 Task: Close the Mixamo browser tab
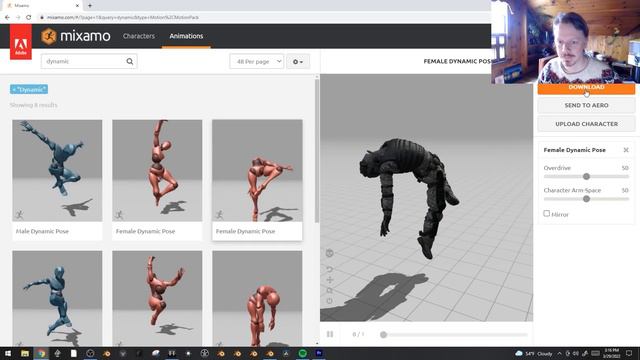click(x=77, y=6)
